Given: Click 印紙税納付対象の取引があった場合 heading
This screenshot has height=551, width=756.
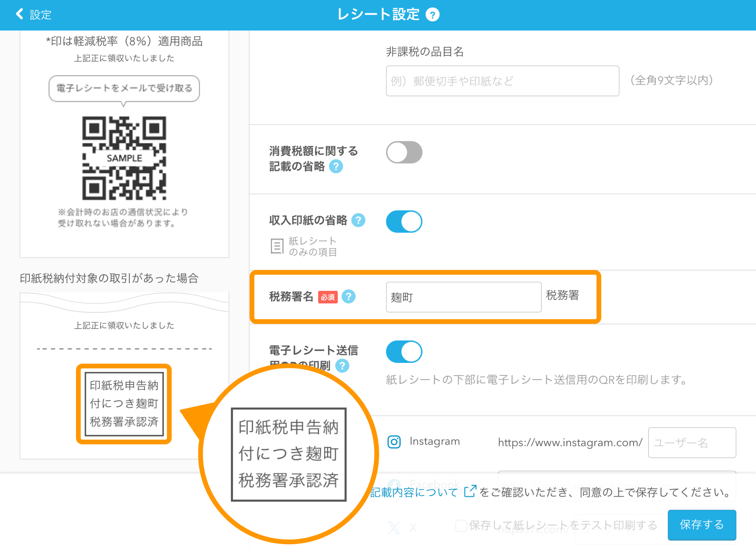Looking at the screenshot, I should tap(109, 278).
